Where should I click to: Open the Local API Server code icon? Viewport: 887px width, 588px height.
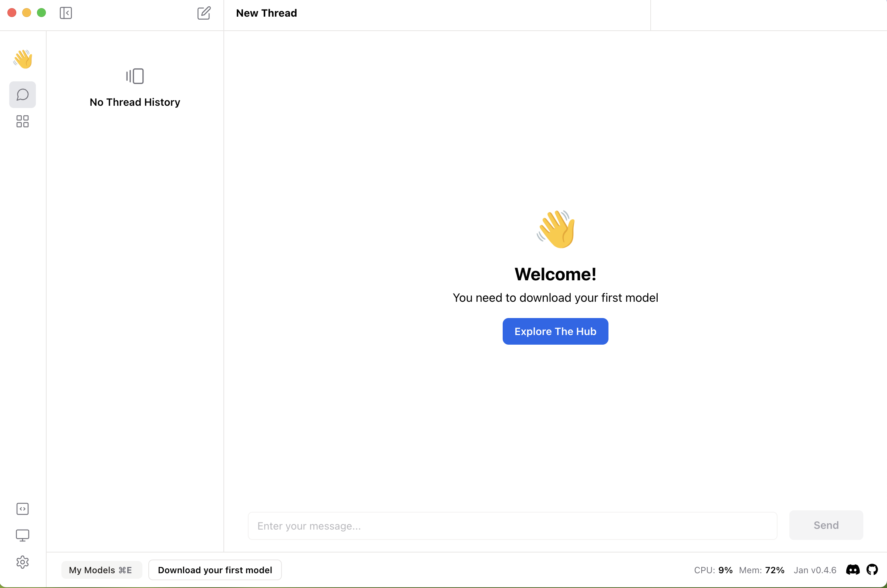(23, 509)
